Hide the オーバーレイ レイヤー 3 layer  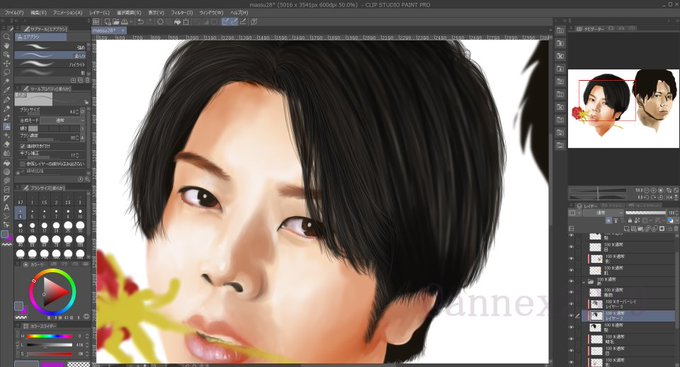[x=571, y=304]
